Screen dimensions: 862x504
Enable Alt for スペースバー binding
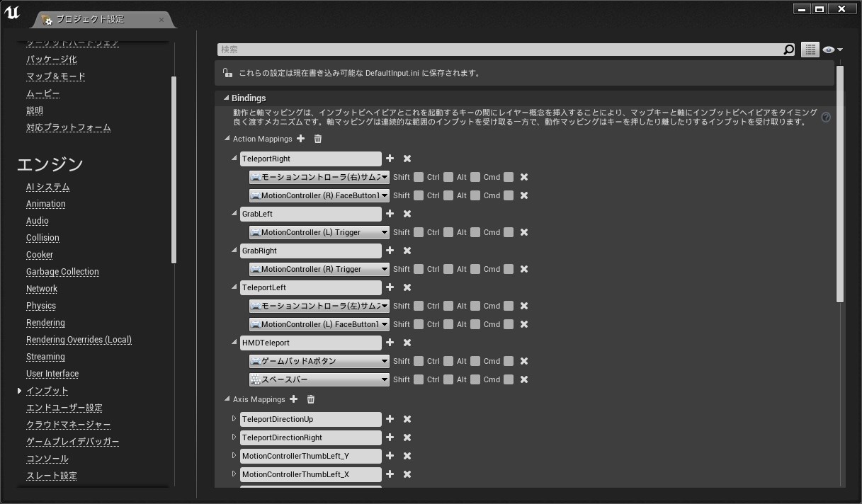coord(475,379)
